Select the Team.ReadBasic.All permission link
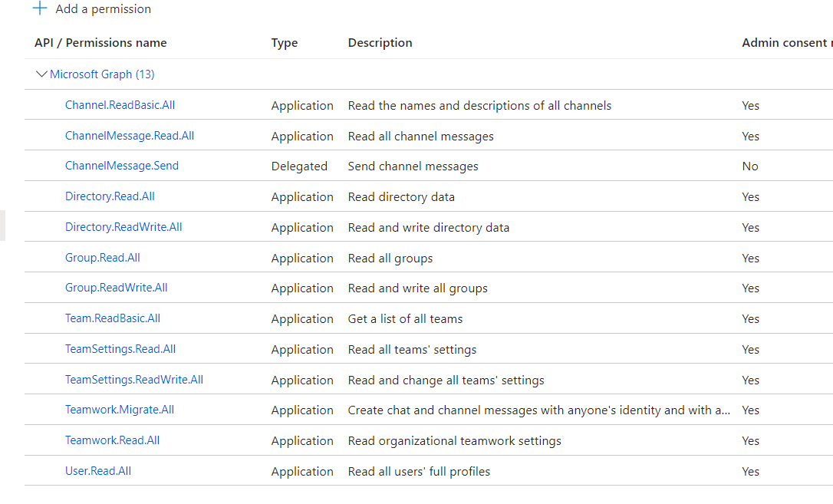 pos(113,318)
